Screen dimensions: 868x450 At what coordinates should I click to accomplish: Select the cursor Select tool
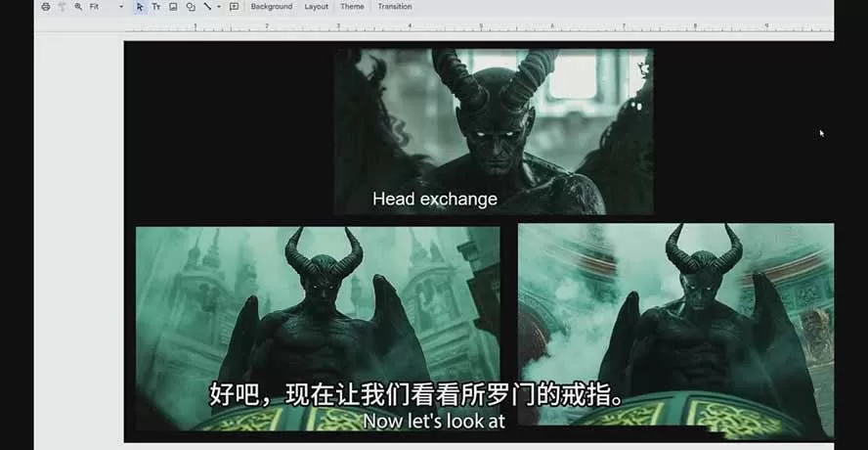140,7
